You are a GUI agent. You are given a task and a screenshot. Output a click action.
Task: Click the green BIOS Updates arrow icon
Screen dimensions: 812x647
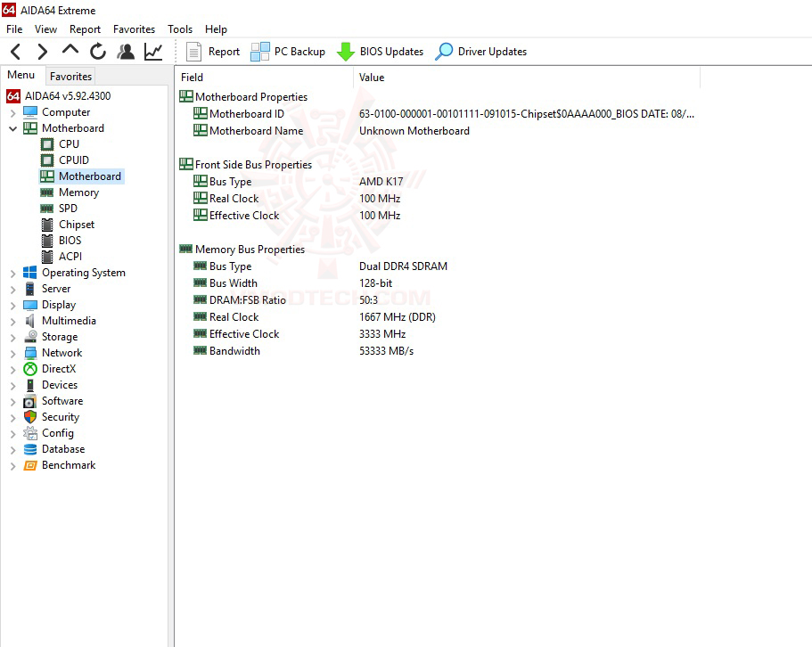coord(346,52)
